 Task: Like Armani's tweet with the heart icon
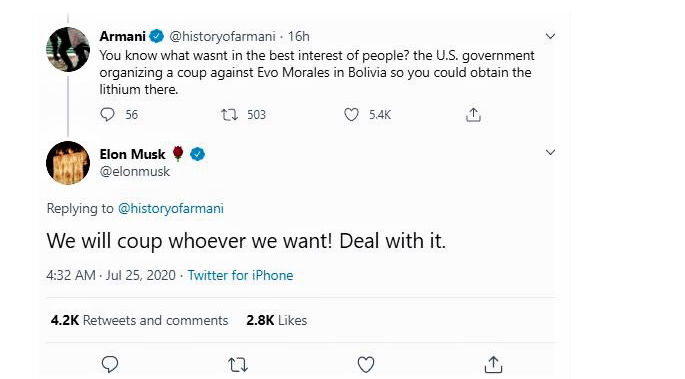point(351,115)
